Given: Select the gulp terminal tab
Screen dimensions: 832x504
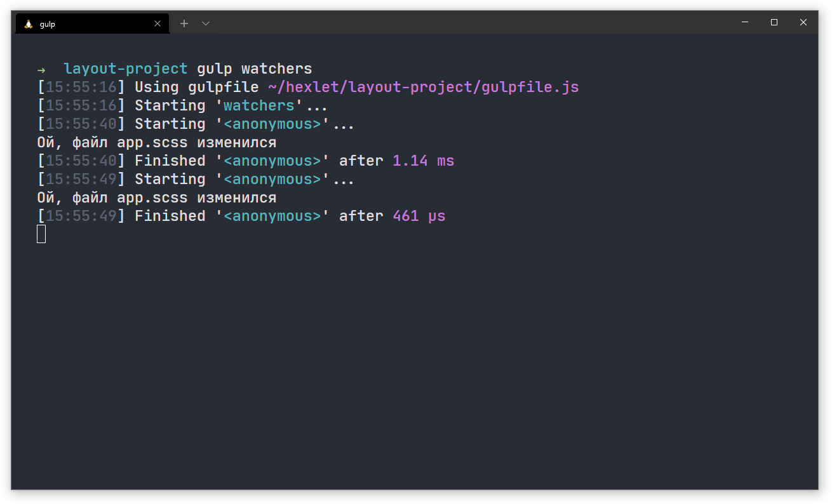Looking at the screenshot, I should [x=89, y=24].
